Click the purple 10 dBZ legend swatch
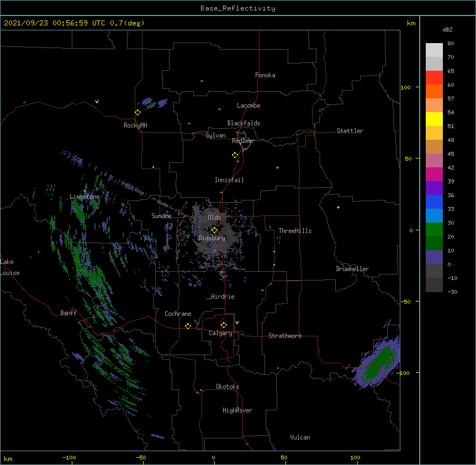The height and width of the screenshot is (465, 476). point(434,257)
